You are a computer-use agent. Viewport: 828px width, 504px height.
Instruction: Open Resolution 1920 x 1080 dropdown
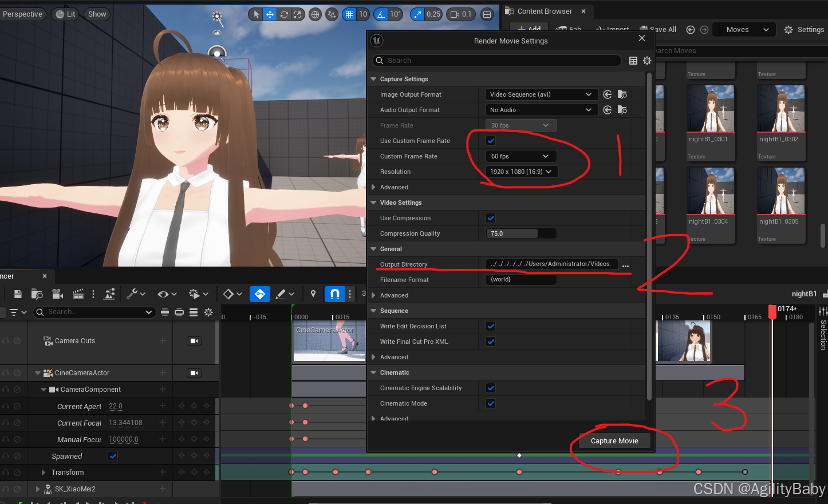[522, 172]
